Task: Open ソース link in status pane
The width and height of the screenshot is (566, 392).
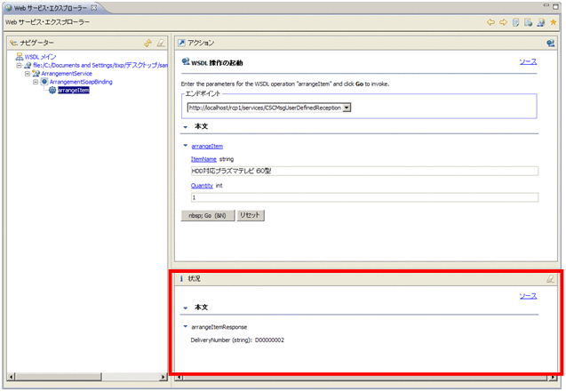Action: point(528,296)
